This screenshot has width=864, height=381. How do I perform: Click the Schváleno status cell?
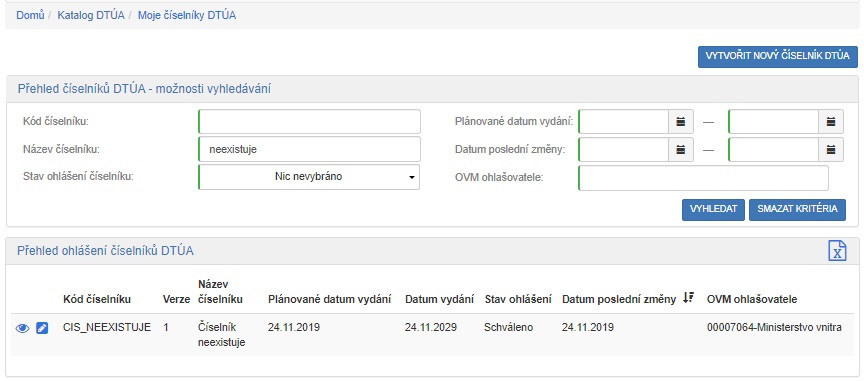coord(509,328)
